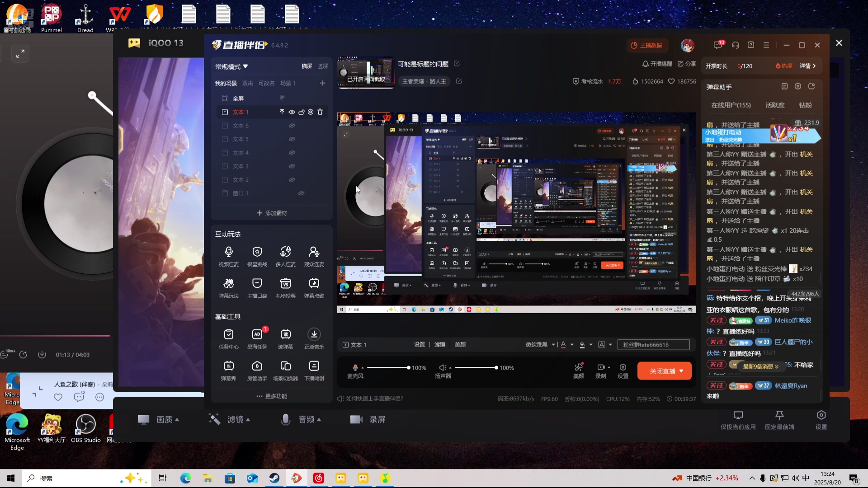Viewport: 868px width, 488px height.
Task: Edit stream title pencil icon
Action: 457,64
